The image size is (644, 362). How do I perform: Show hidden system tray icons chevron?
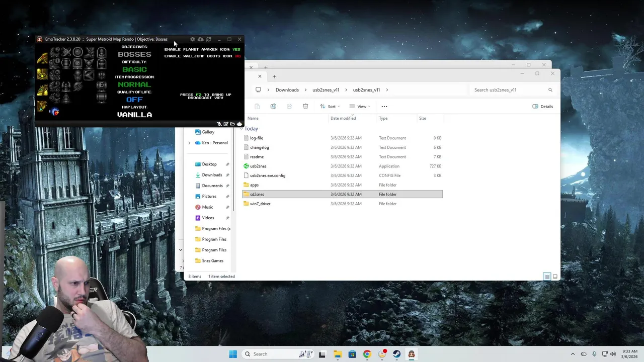[x=574, y=354]
